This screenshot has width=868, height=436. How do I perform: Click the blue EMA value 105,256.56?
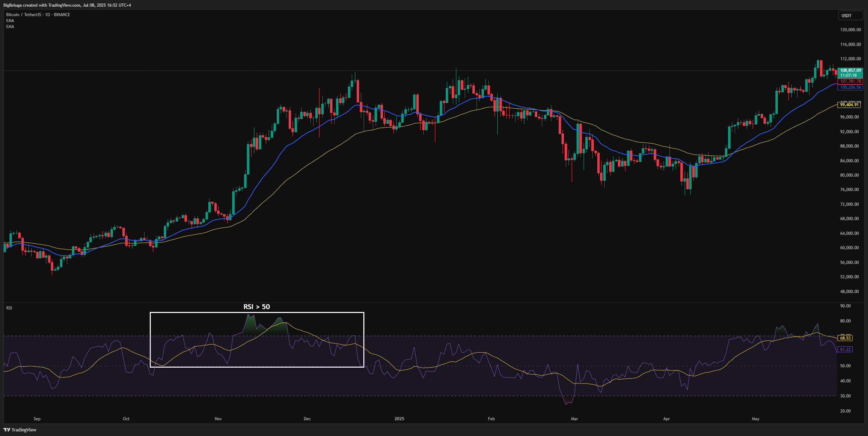coord(850,87)
